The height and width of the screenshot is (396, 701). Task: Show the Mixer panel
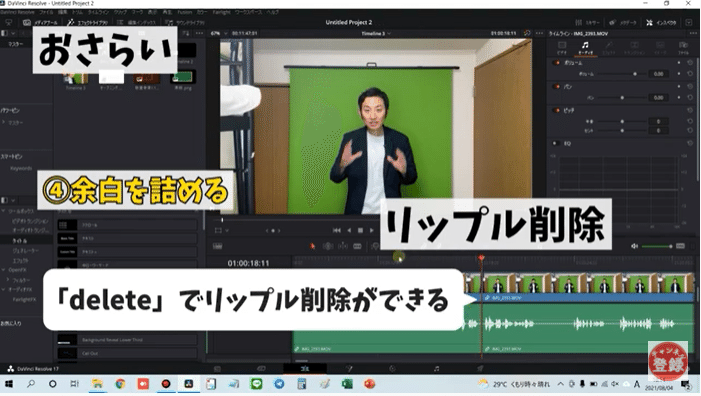tap(587, 22)
